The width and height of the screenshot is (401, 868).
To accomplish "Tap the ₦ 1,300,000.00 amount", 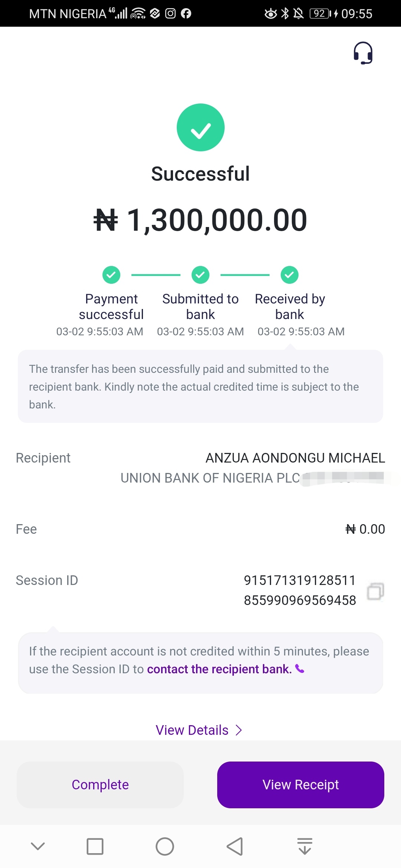I will click(x=200, y=220).
